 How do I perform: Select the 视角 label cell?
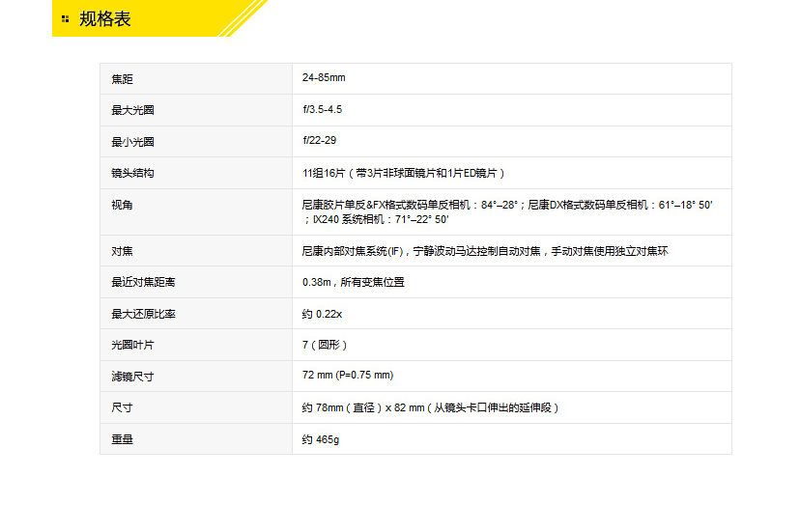click(196, 212)
